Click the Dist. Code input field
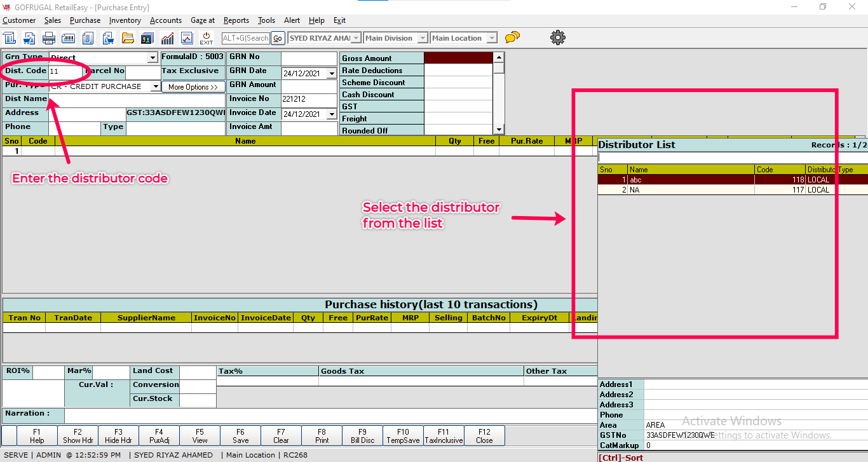Image resolution: width=868 pixels, height=462 pixels. tap(64, 72)
